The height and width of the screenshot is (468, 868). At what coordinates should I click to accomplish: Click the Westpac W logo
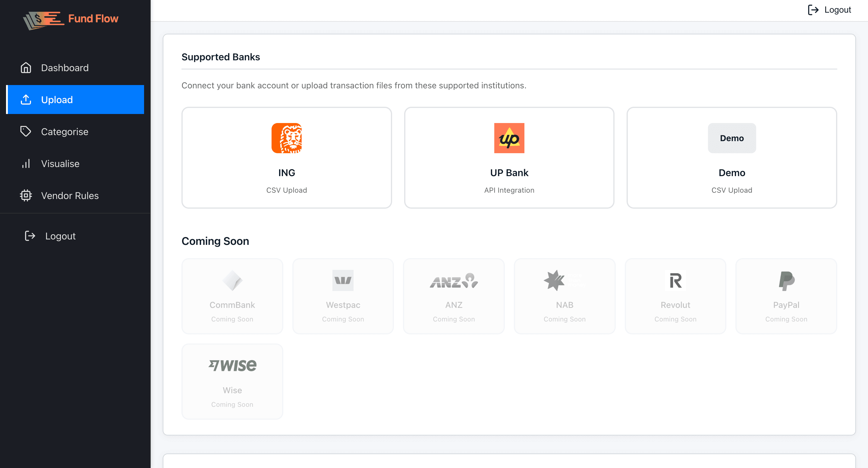(x=343, y=280)
